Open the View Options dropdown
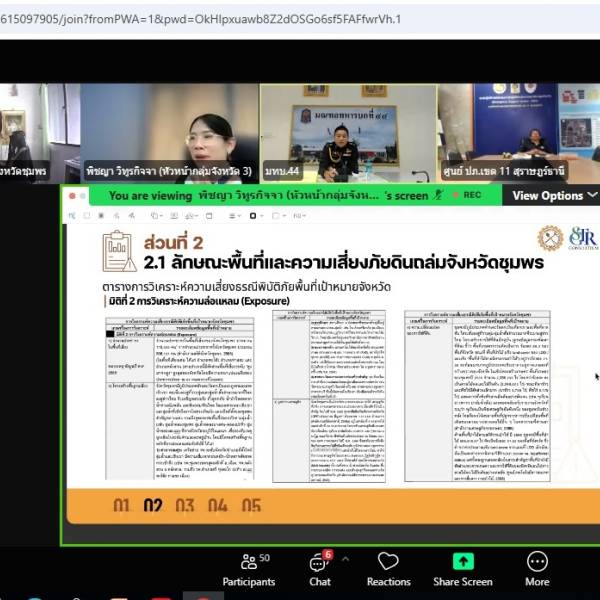Image resolution: width=600 pixels, height=600 pixels. pos(554,196)
